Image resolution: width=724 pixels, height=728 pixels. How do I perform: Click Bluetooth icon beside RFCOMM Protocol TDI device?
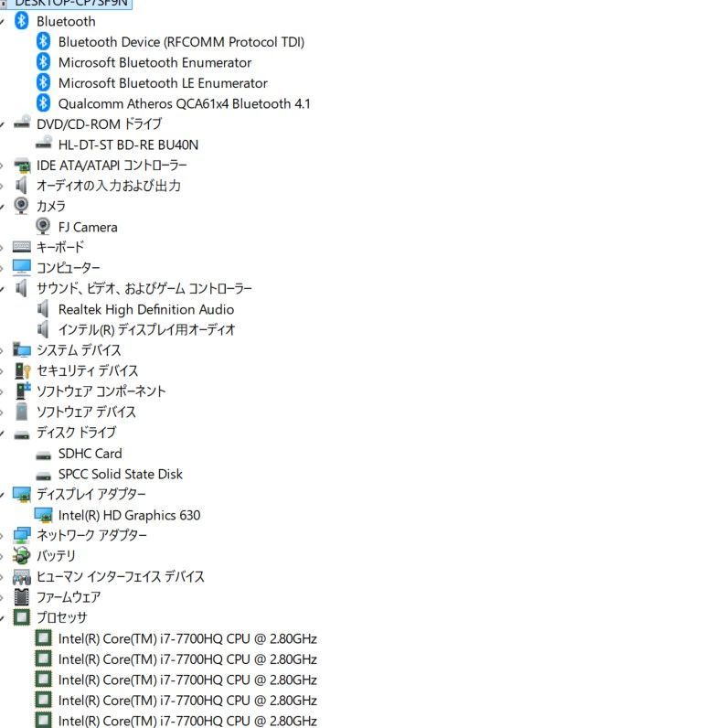click(43, 41)
